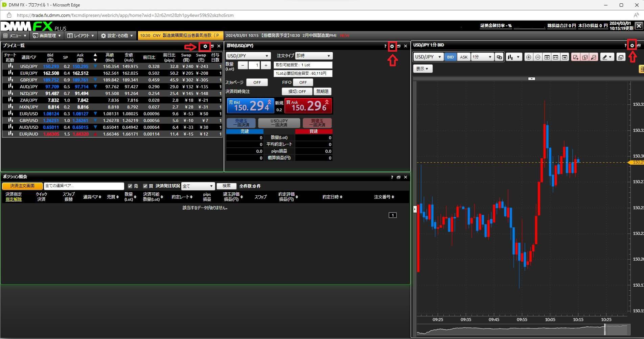Screen dimensions: 644x339
Task: Open the 決済発注状況 全て dropdown
Action: 198,186
